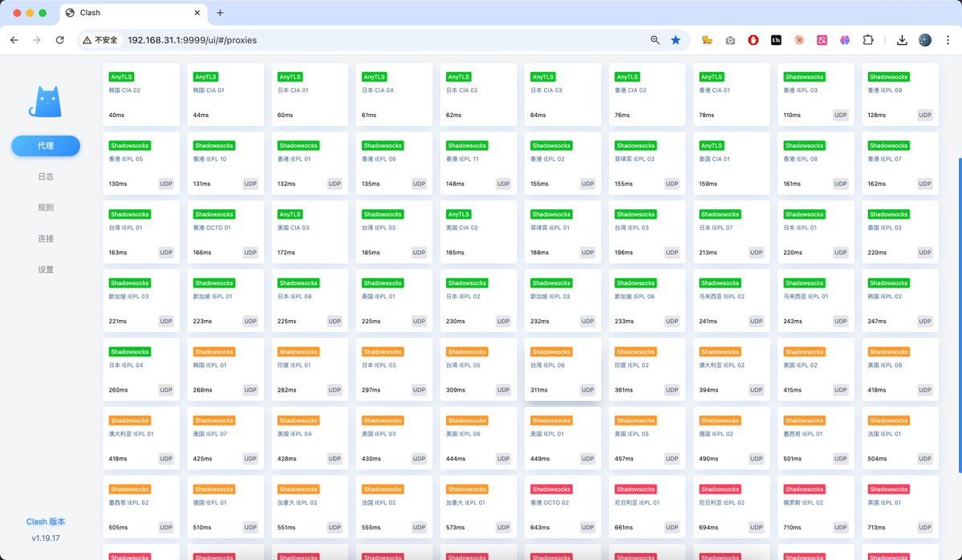
Task: Select proxy 日本 CIA 01 card
Action: pos(310,95)
